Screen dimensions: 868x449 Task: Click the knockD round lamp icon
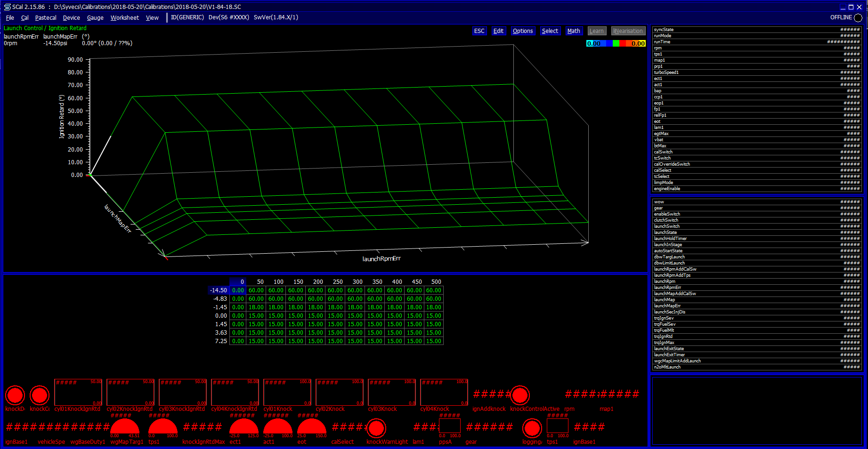pyautogui.click(x=15, y=395)
